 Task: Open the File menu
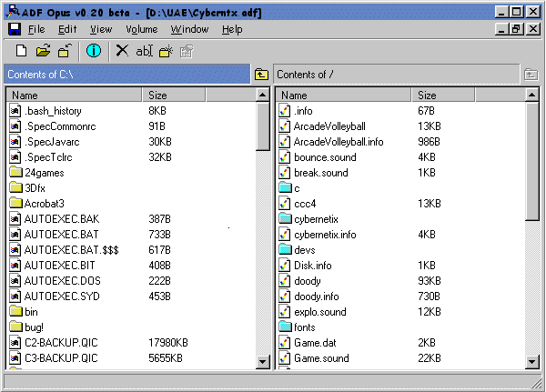(36, 29)
